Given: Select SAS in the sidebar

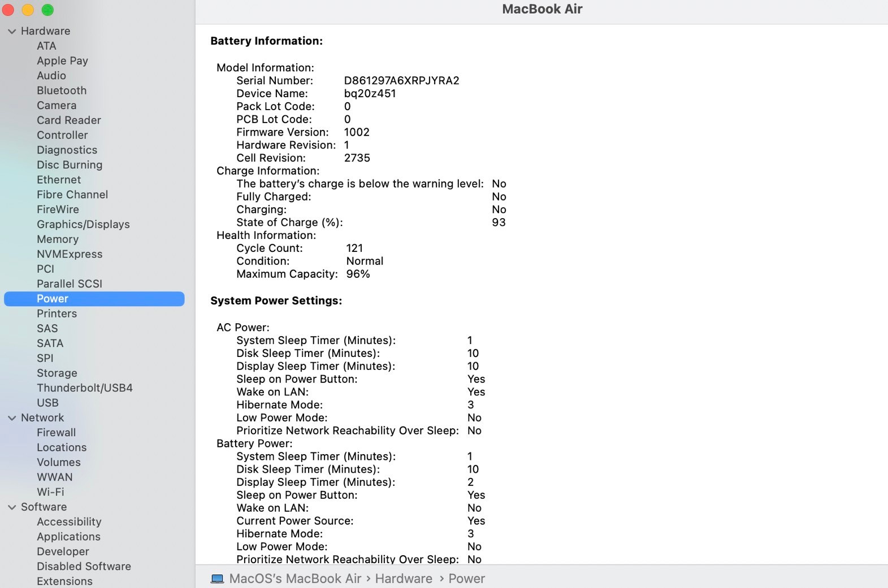Looking at the screenshot, I should coord(47,329).
